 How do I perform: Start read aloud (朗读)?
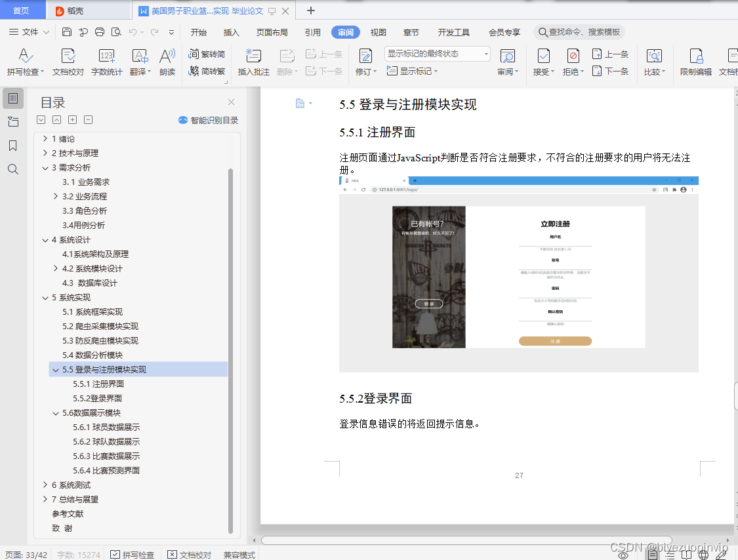167,62
